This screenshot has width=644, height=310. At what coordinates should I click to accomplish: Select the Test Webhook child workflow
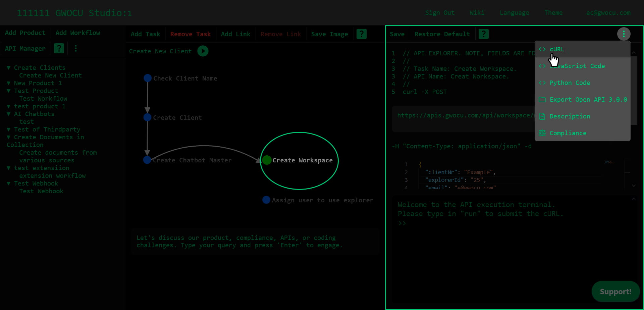[x=41, y=191]
